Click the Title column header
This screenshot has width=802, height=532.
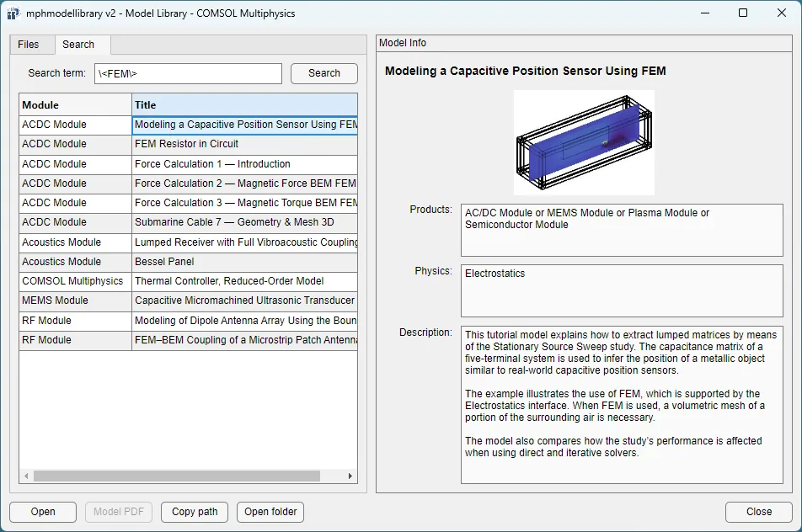tap(244, 105)
